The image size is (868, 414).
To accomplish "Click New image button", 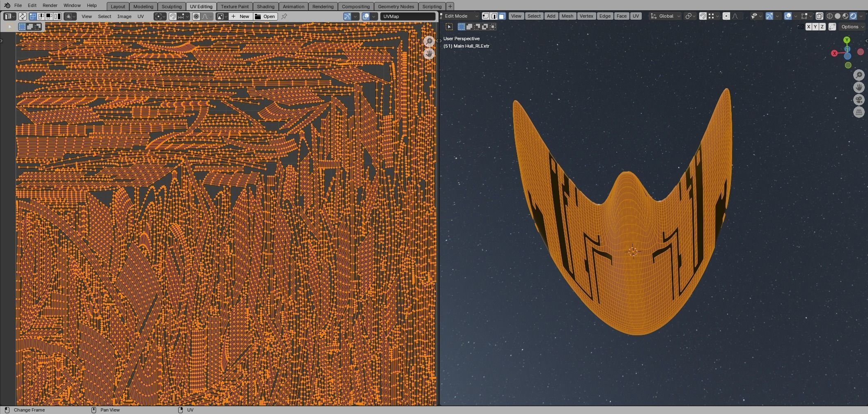I will point(241,16).
